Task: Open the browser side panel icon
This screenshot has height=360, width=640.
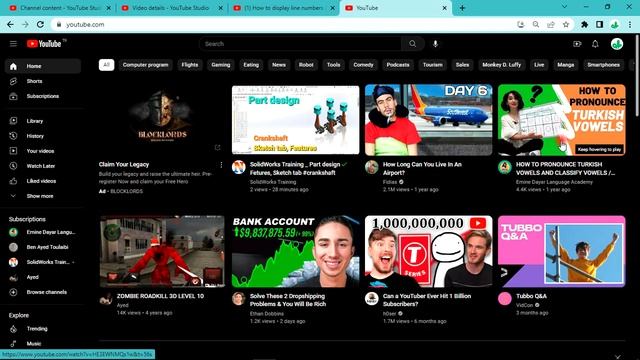Action: click(x=599, y=24)
